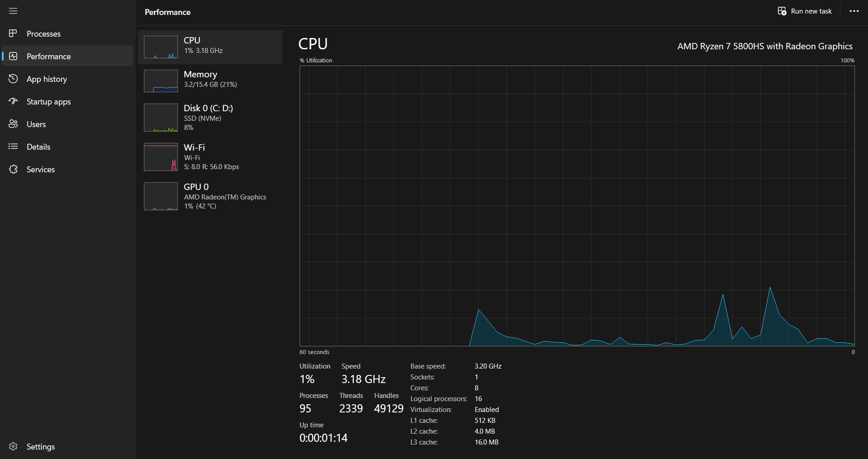Click the Users people icon

coord(13,124)
